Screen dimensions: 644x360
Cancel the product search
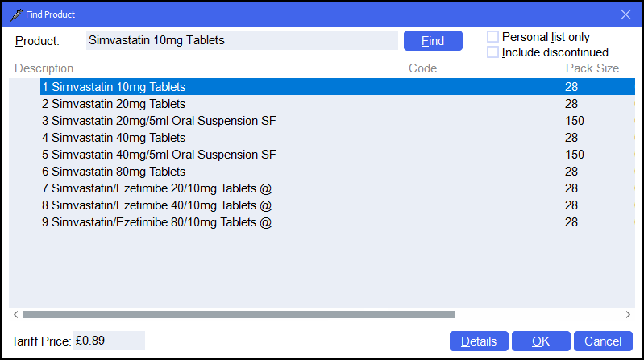[x=603, y=341]
